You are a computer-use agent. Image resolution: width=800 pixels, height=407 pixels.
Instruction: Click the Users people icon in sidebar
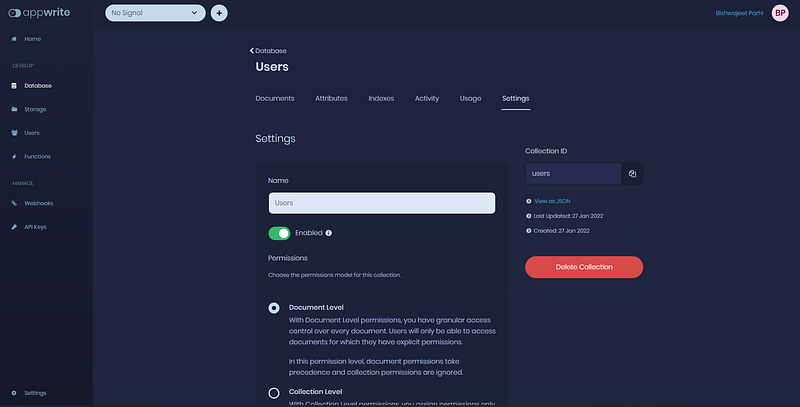click(14, 133)
